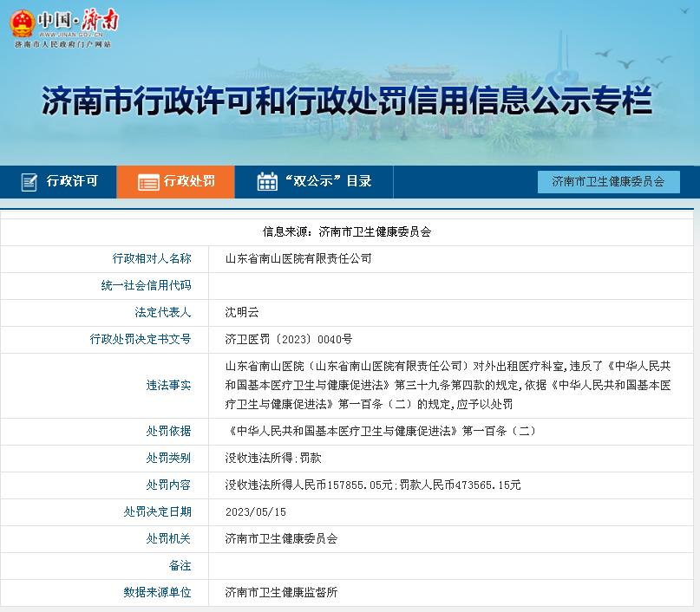
Task: Select the 处罚决定日期 date 2023/05/15
Action: coord(252,511)
